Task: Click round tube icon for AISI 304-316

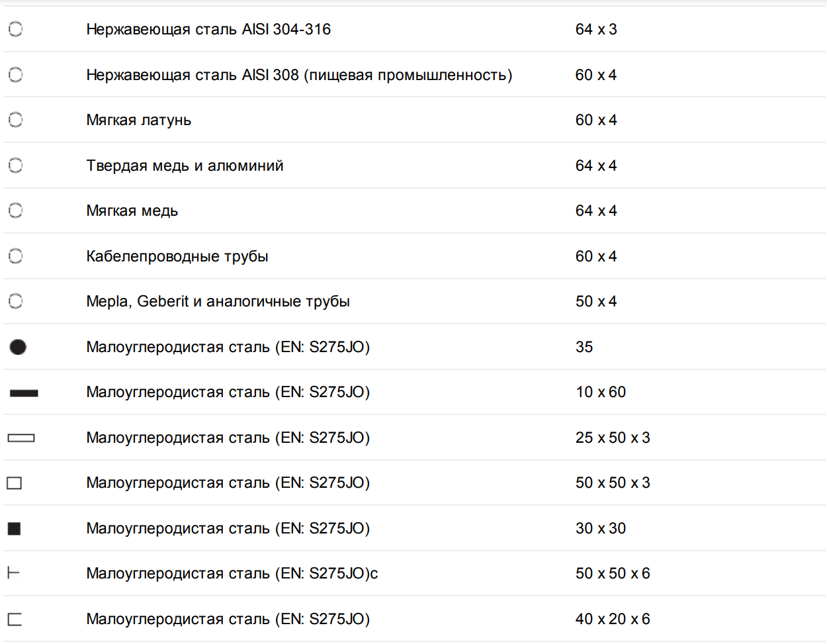Action: [16, 29]
